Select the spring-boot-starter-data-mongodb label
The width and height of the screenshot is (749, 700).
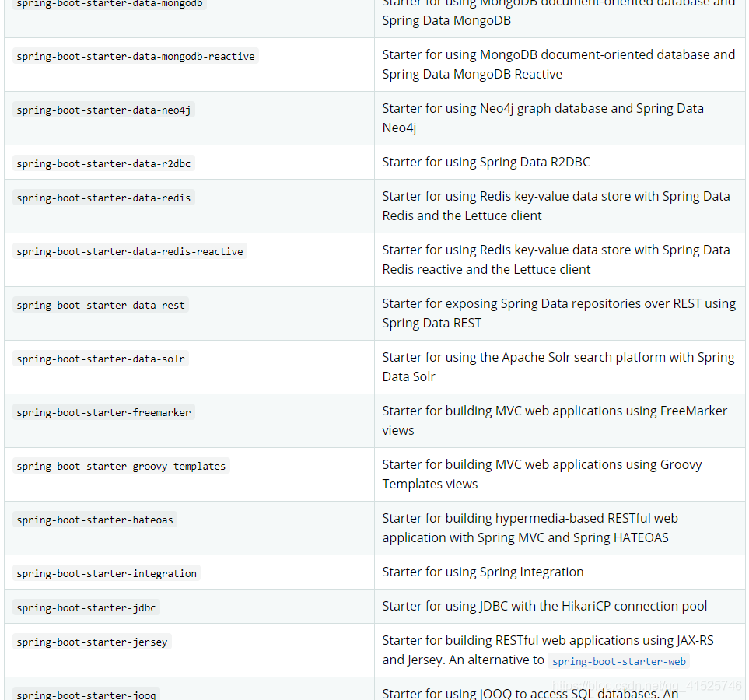[109, 5]
